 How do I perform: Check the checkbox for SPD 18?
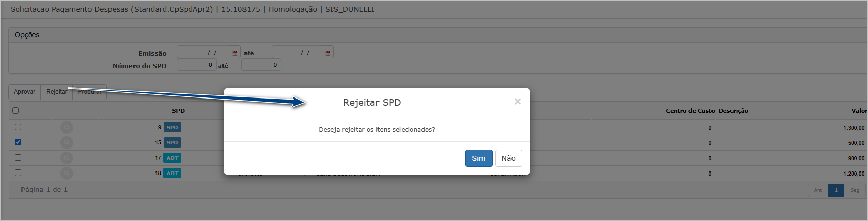click(18, 173)
